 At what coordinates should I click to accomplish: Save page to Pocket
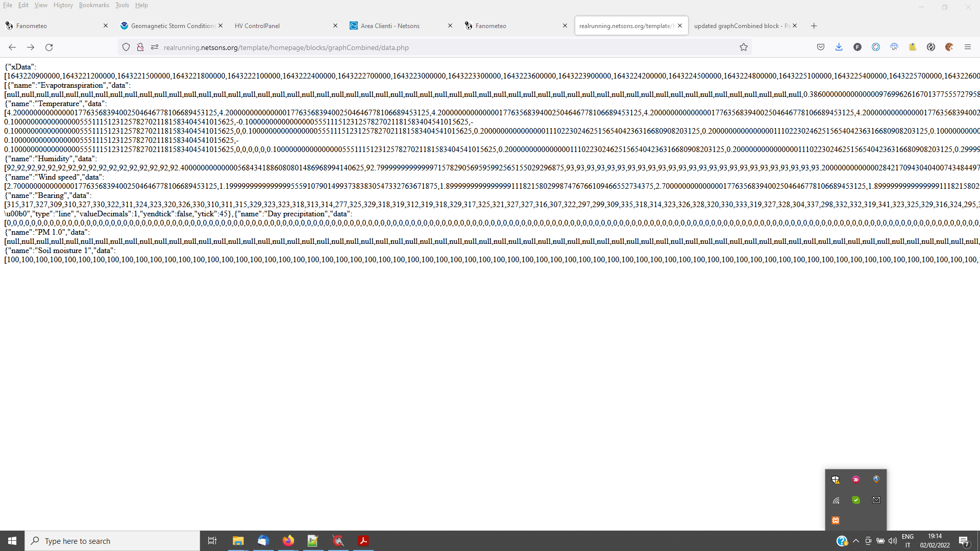[820, 47]
